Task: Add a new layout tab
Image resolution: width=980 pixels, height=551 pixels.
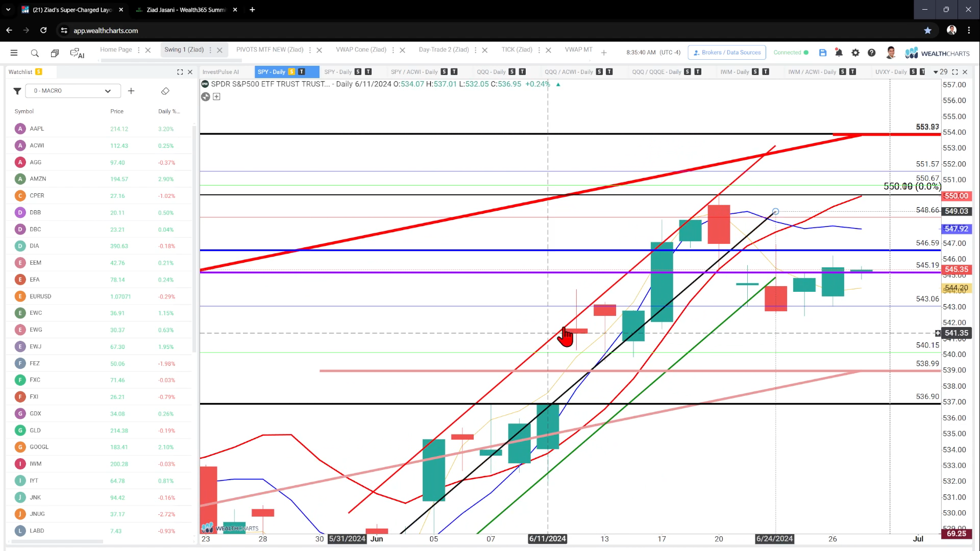Action: pyautogui.click(x=604, y=53)
